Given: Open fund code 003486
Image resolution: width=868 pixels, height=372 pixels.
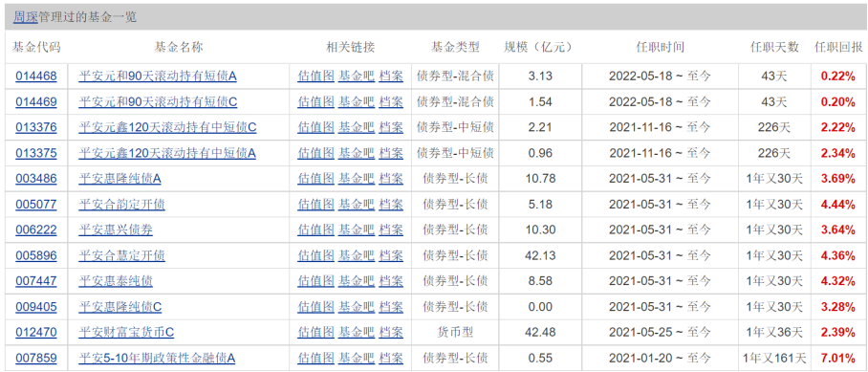Looking at the screenshot, I should (x=36, y=179).
